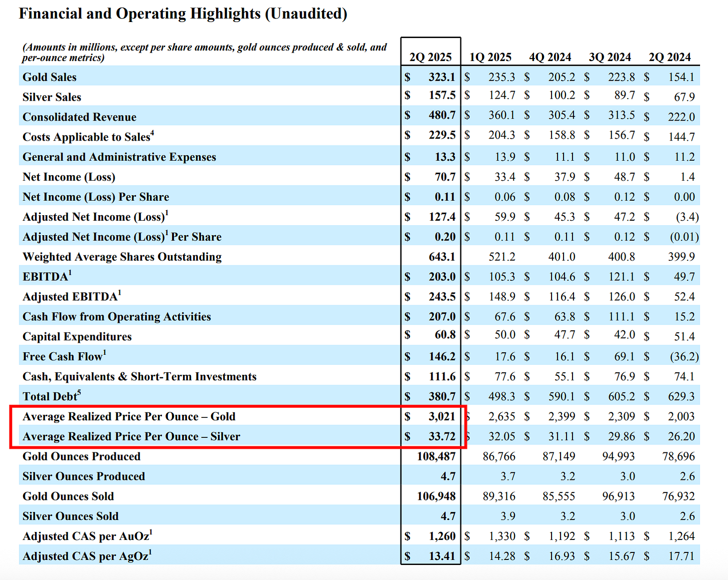Screen dimensions: 728x580
Task: Click the 1Q 2025 total debt 498.3
Action: [x=502, y=396]
